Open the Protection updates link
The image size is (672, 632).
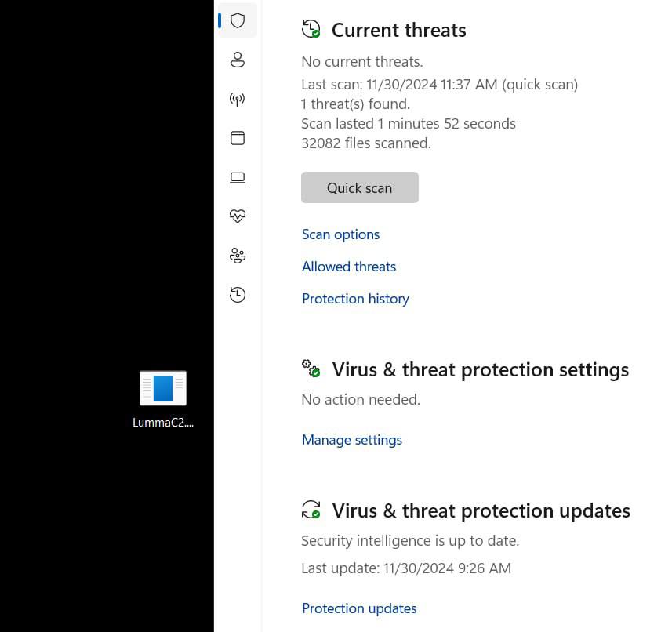[x=359, y=608]
